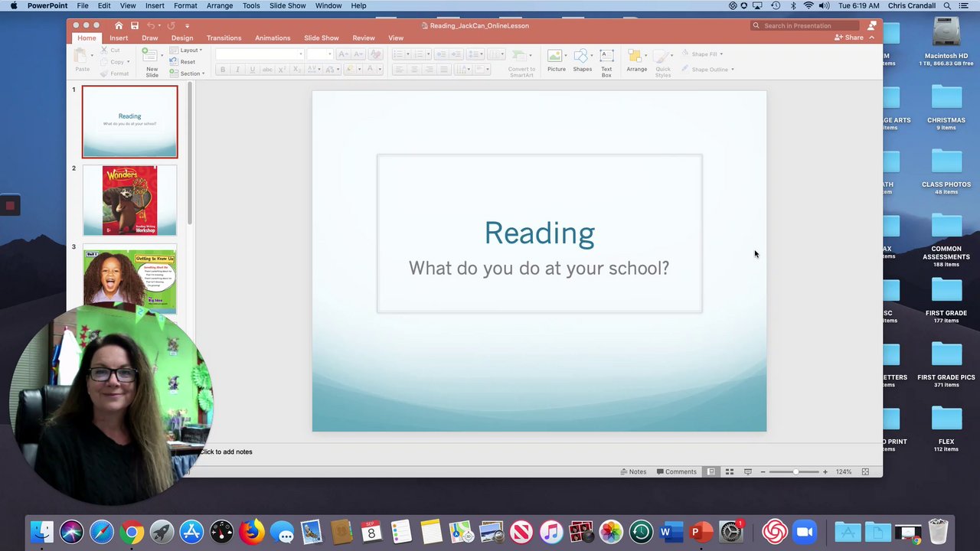Click the Reset slide button
The image size is (980, 551).
183,62
